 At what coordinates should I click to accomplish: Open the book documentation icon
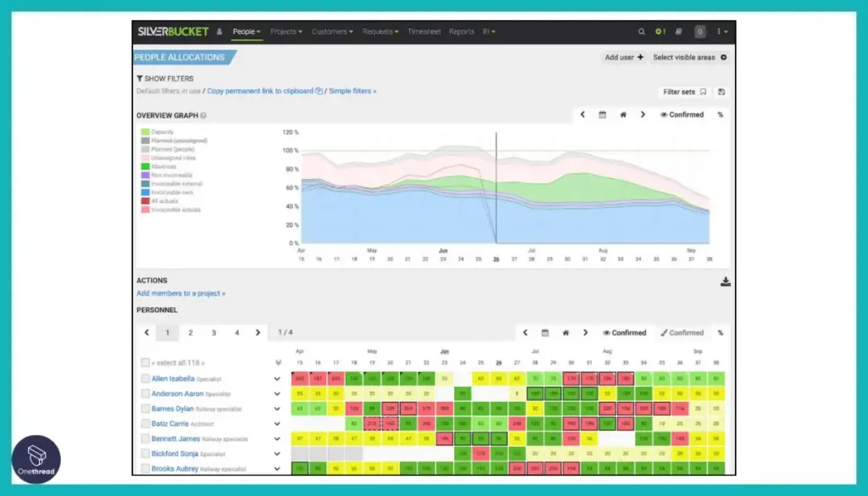pos(679,31)
